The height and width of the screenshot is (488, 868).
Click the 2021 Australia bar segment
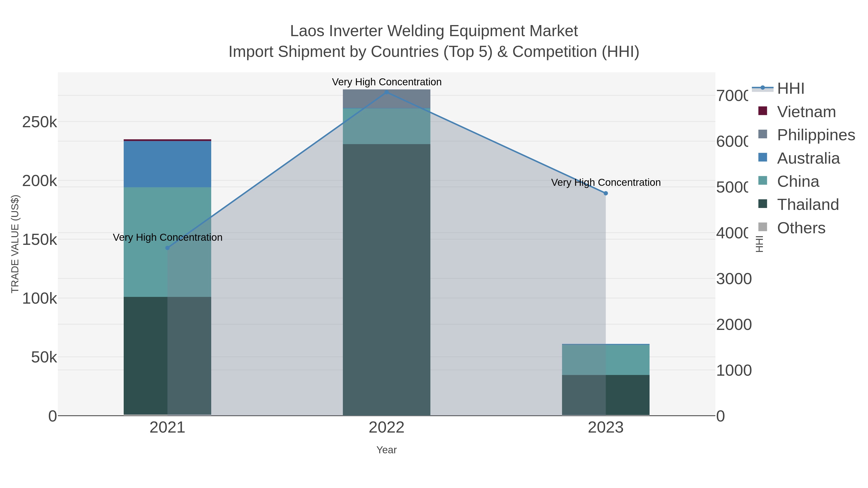(x=168, y=164)
